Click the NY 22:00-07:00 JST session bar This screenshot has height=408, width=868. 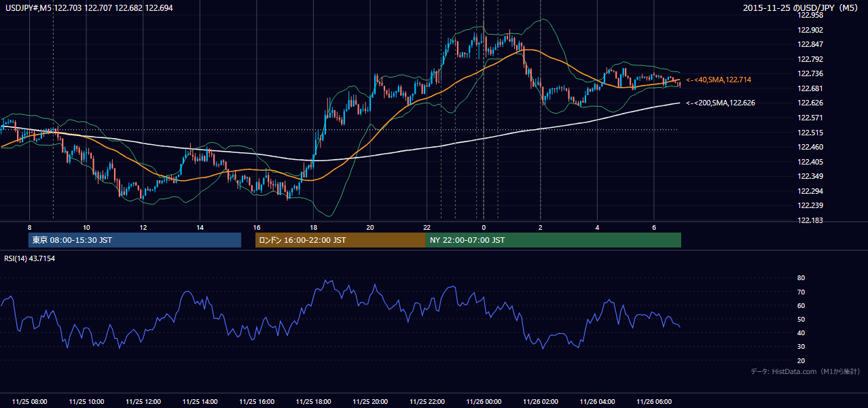tap(554, 240)
